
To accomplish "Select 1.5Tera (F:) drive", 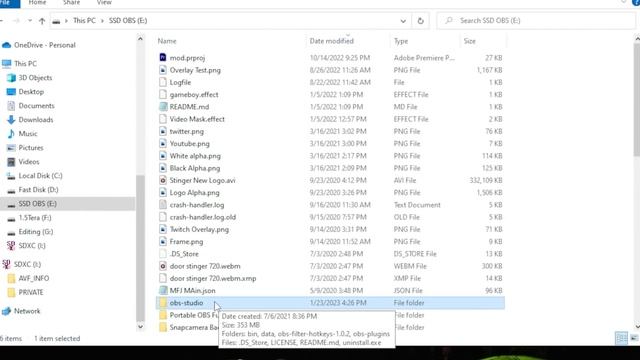I will 35,218.
